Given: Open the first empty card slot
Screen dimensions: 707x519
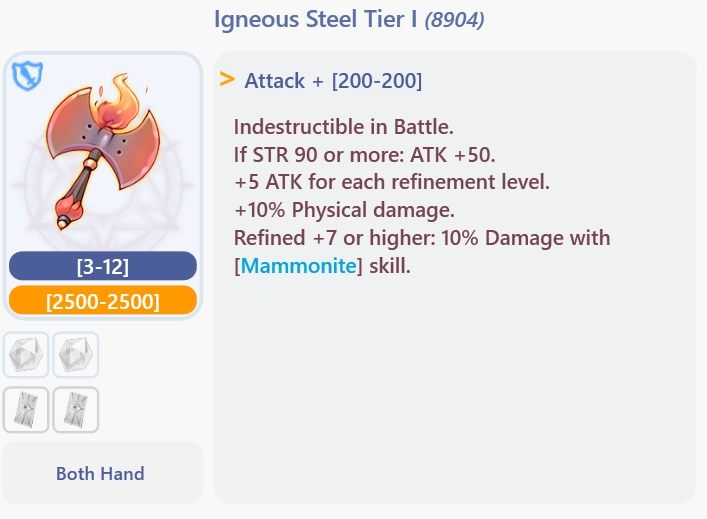Looking at the screenshot, I should click(x=26, y=410).
